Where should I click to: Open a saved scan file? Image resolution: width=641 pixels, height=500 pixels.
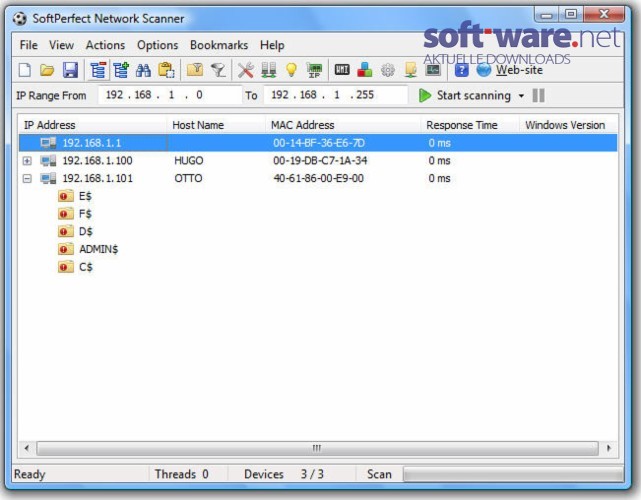click(x=47, y=70)
